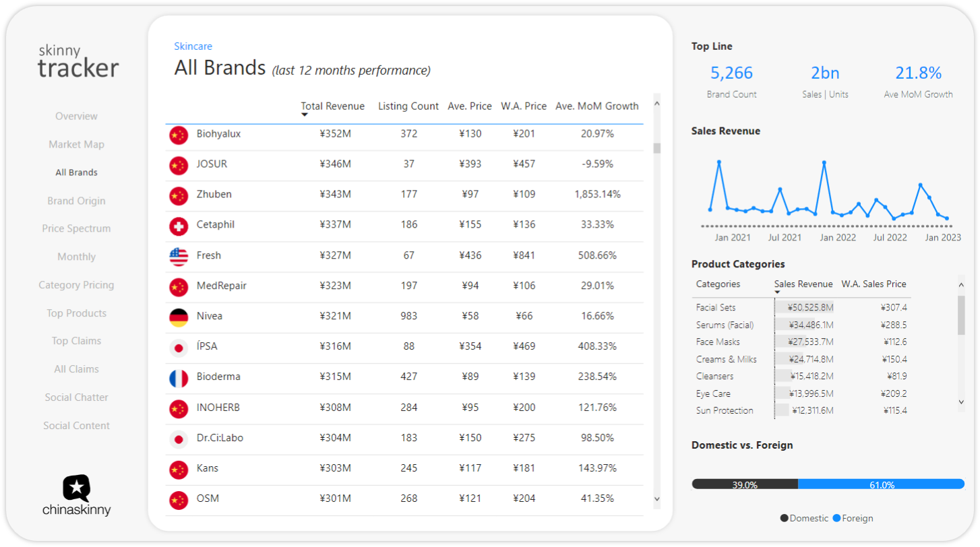The height and width of the screenshot is (547, 980).
Task: Click Biohyalux total revenue ¥352M
Action: (x=335, y=133)
